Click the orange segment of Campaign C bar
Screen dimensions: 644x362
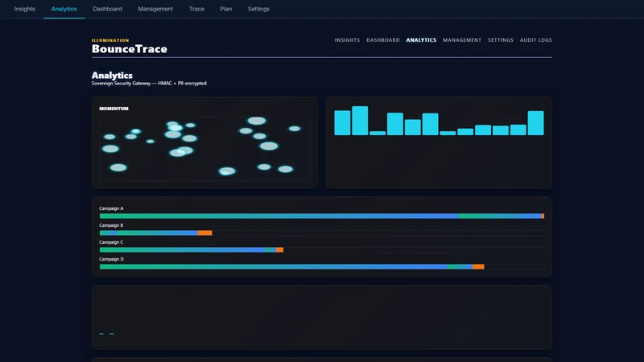tap(279, 249)
